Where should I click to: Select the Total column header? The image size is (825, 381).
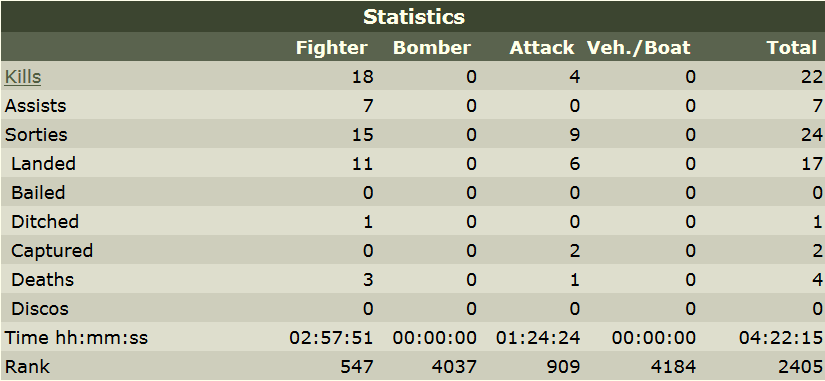(791, 48)
